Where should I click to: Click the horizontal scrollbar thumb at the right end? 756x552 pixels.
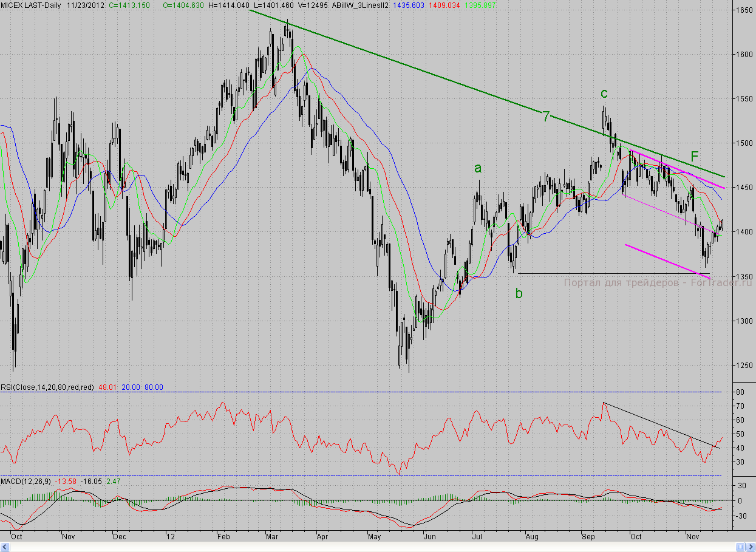point(741,547)
